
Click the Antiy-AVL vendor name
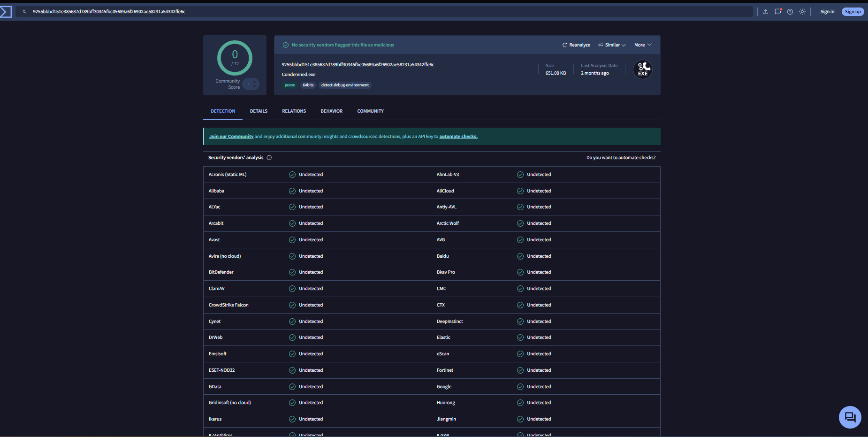coord(447,207)
